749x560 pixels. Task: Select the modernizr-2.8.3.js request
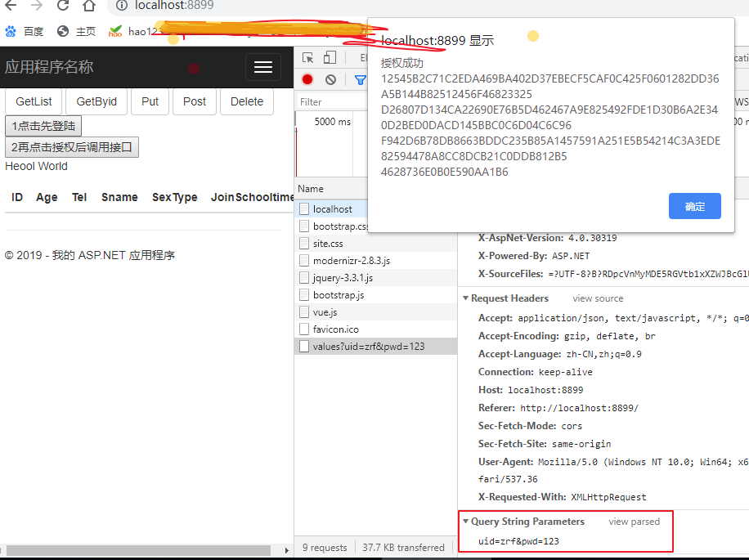tap(376, 261)
